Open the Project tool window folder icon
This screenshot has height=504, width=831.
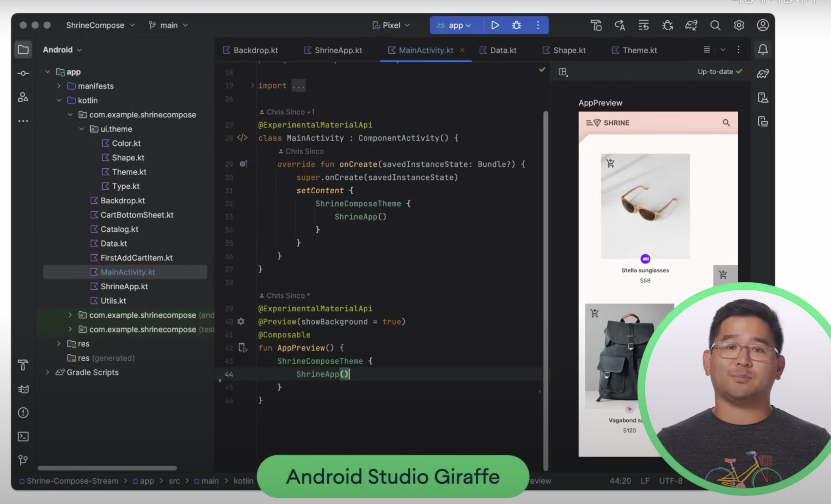pos(23,50)
